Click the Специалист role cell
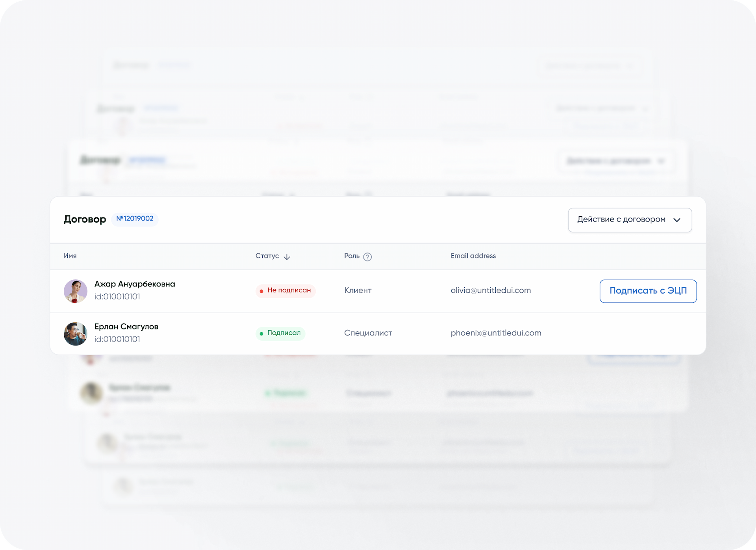This screenshot has height=550, width=756. point(368,333)
